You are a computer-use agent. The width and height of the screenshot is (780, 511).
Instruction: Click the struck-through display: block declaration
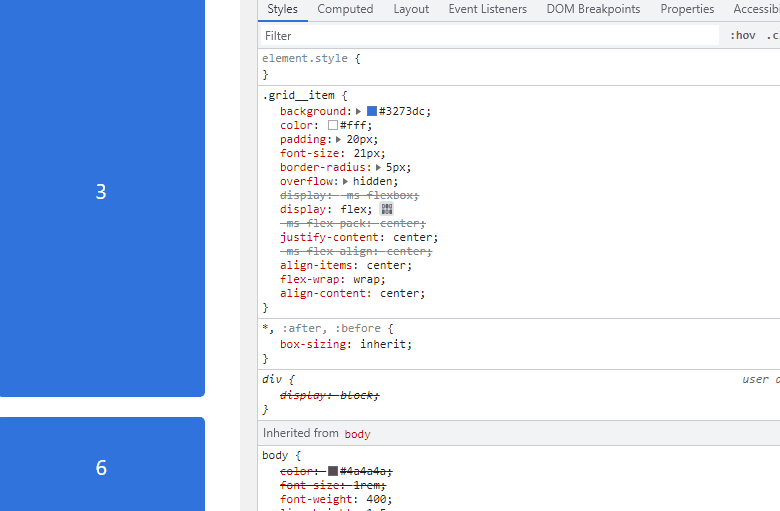pyautogui.click(x=330, y=395)
